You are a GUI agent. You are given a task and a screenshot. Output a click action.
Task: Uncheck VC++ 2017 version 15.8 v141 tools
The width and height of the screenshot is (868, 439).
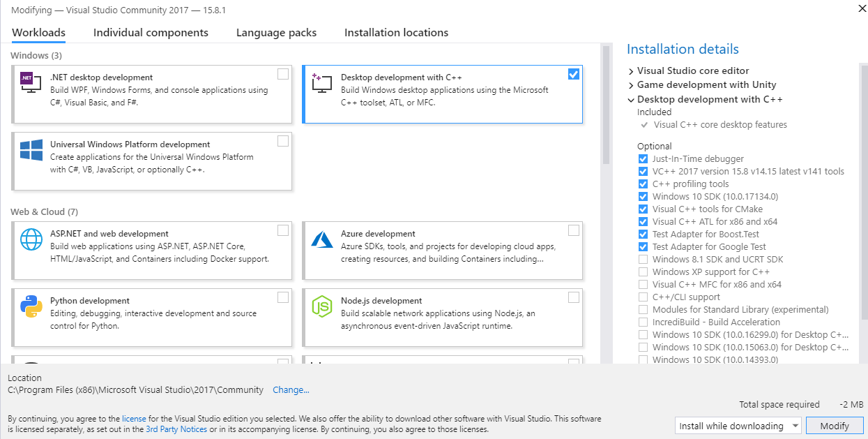tap(643, 172)
